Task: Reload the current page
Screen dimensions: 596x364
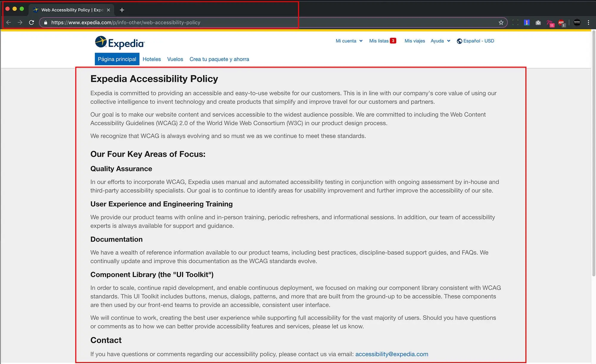Action: [x=31, y=23]
